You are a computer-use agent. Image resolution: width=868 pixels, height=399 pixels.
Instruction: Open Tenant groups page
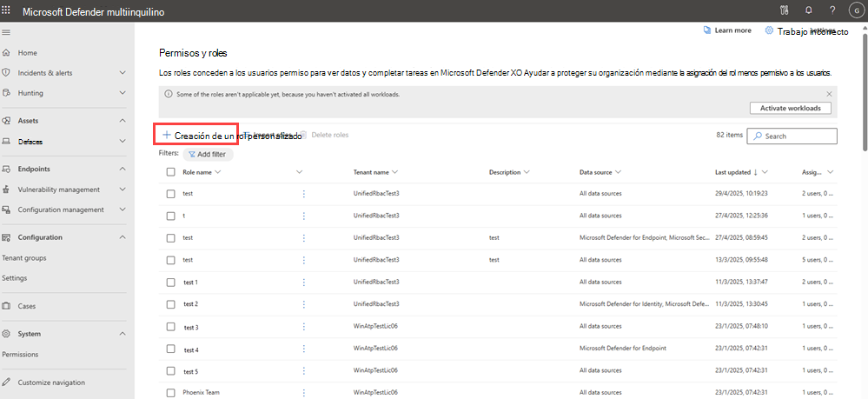click(x=24, y=257)
